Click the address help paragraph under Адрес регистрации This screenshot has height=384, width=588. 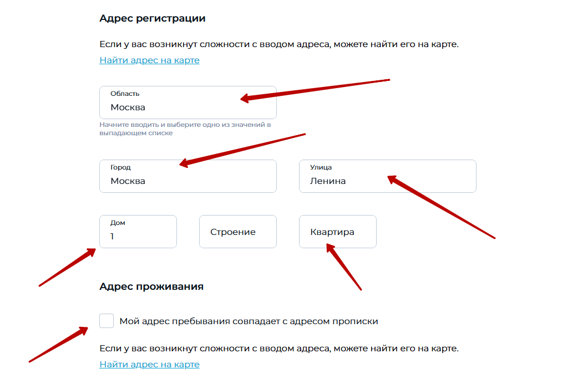(x=279, y=44)
